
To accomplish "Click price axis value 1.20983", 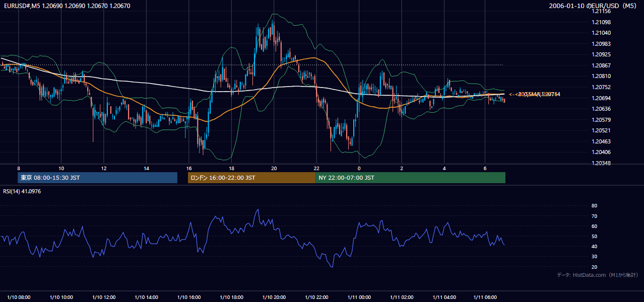I will click(601, 44).
